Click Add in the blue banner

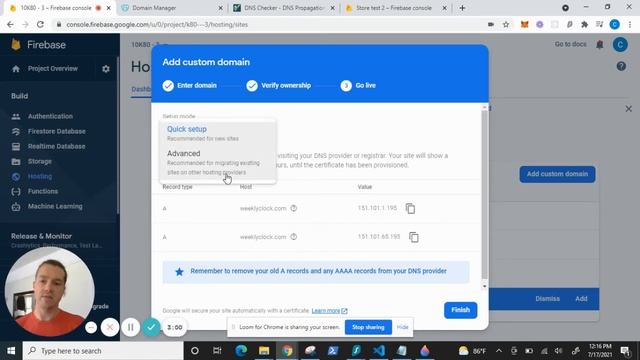click(581, 298)
